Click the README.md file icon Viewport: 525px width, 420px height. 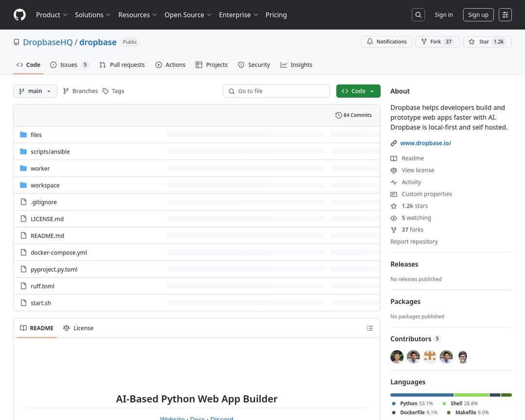pyautogui.click(x=23, y=235)
